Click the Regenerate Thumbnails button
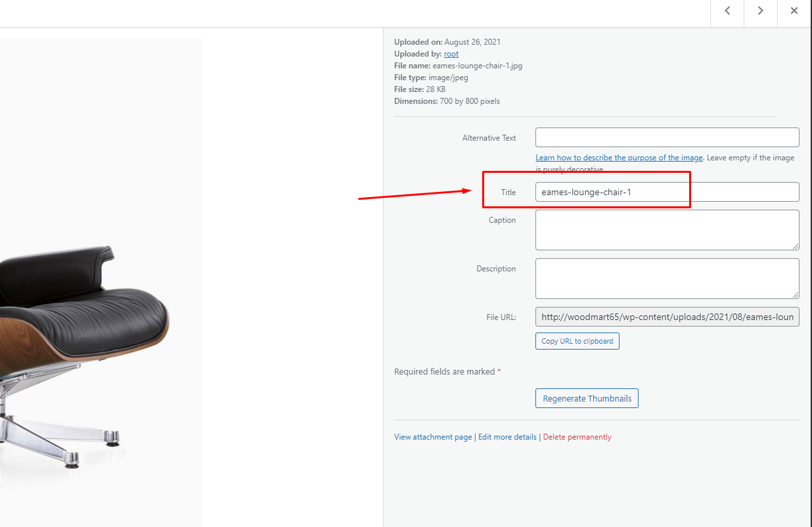 tap(587, 398)
